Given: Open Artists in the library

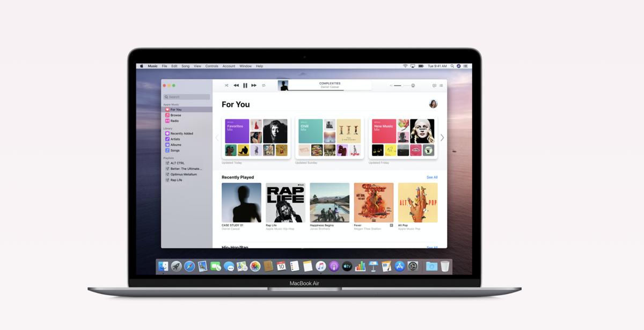Looking at the screenshot, I should (188, 139).
